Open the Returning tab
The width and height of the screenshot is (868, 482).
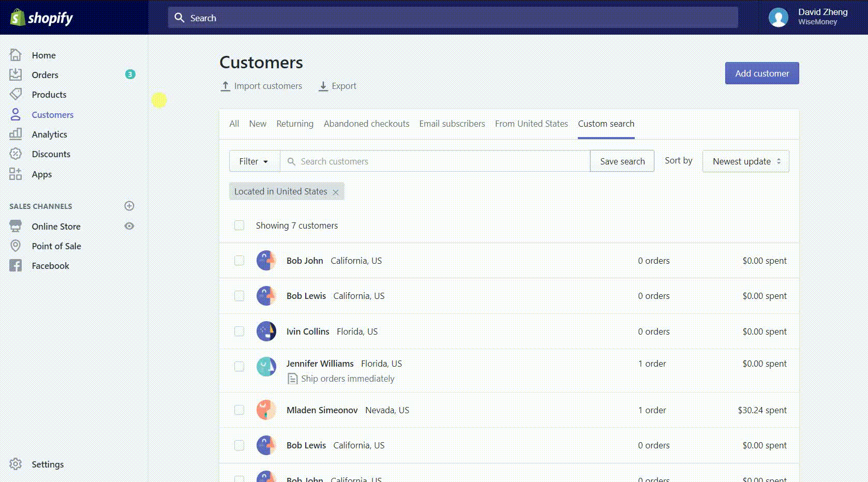(x=295, y=124)
